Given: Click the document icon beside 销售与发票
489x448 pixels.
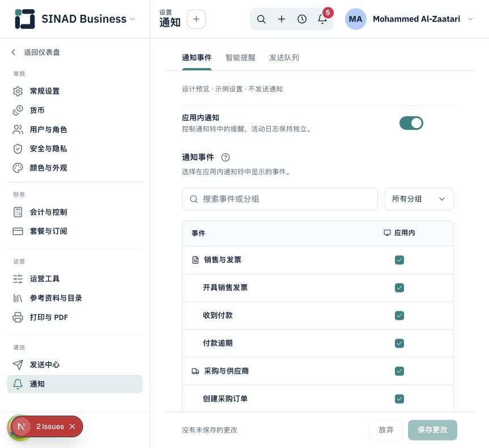Looking at the screenshot, I should pyautogui.click(x=195, y=260).
